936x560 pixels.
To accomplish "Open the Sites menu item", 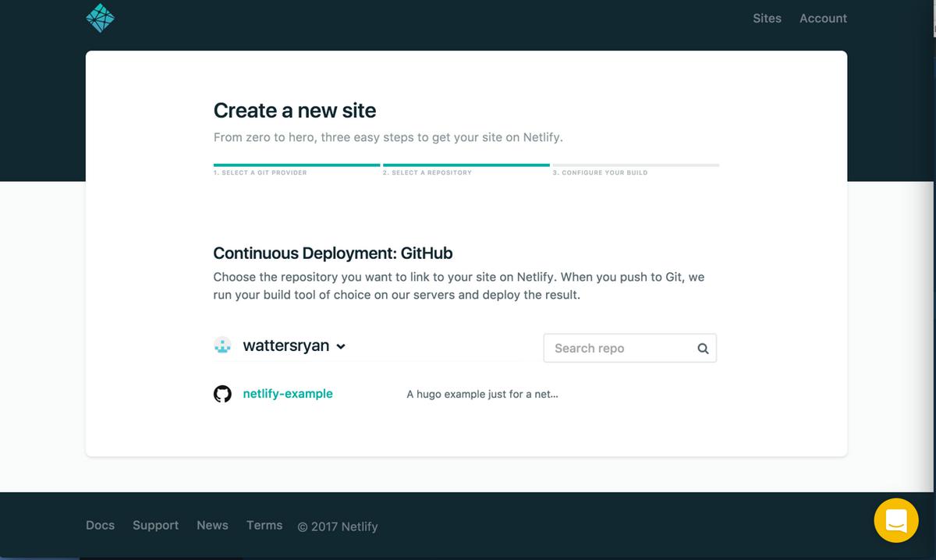I will point(767,18).
